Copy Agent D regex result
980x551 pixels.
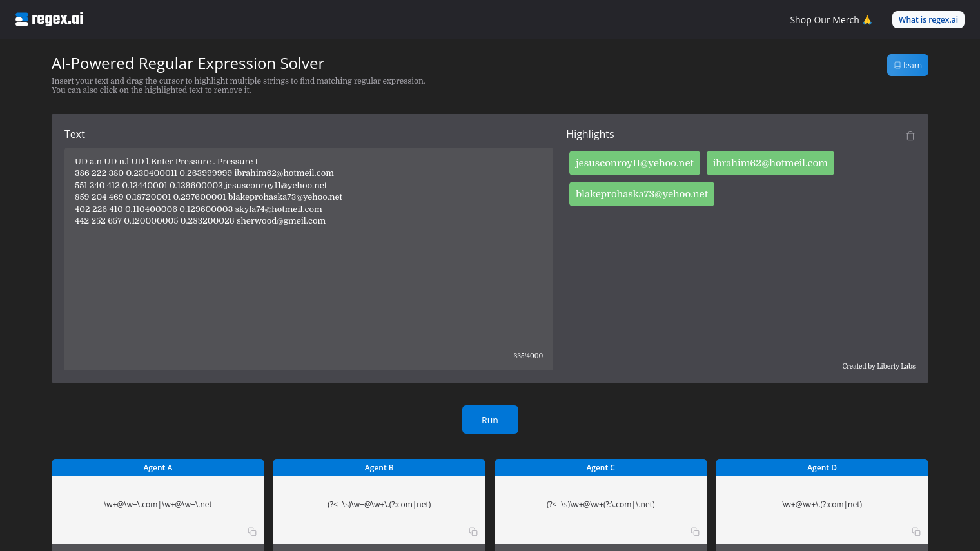pyautogui.click(x=916, y=532)
